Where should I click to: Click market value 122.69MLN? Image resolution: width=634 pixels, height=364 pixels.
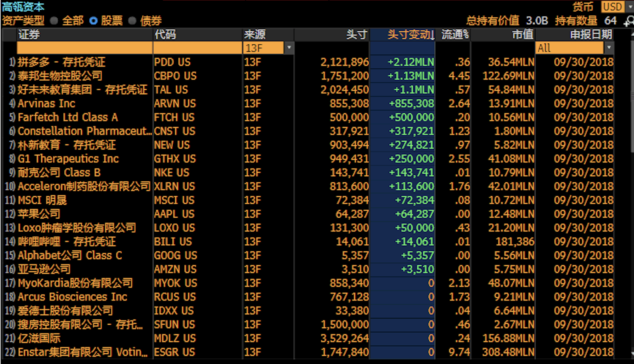509,76
